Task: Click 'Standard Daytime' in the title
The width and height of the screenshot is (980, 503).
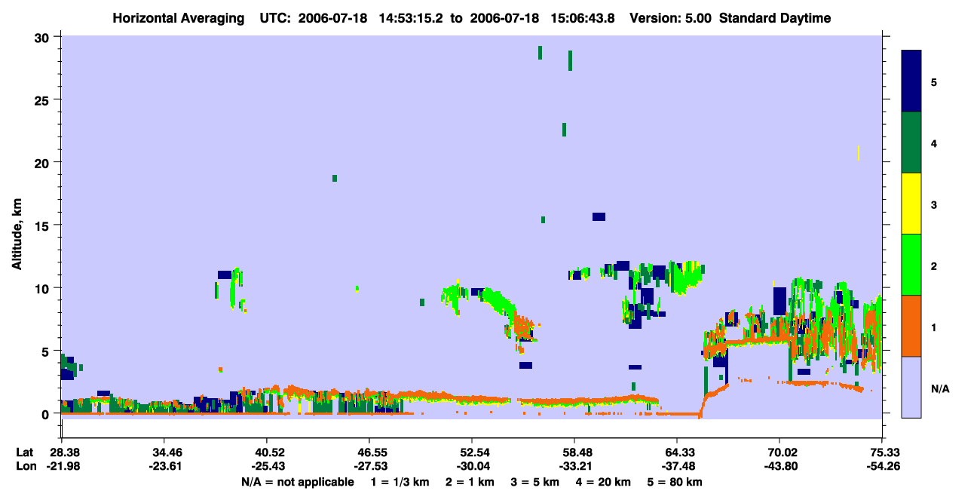Action: 775,18
